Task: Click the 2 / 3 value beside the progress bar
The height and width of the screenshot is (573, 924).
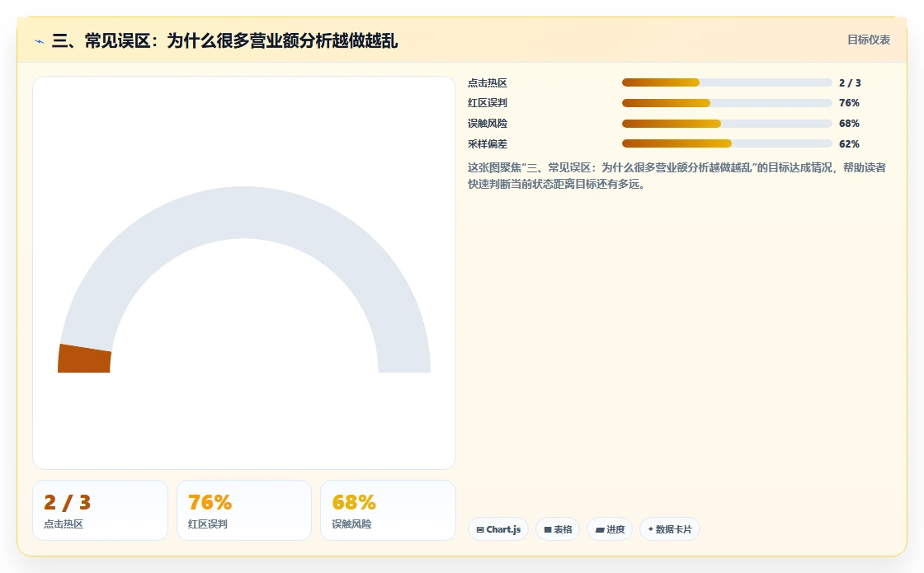Action: tap(850, 83)
